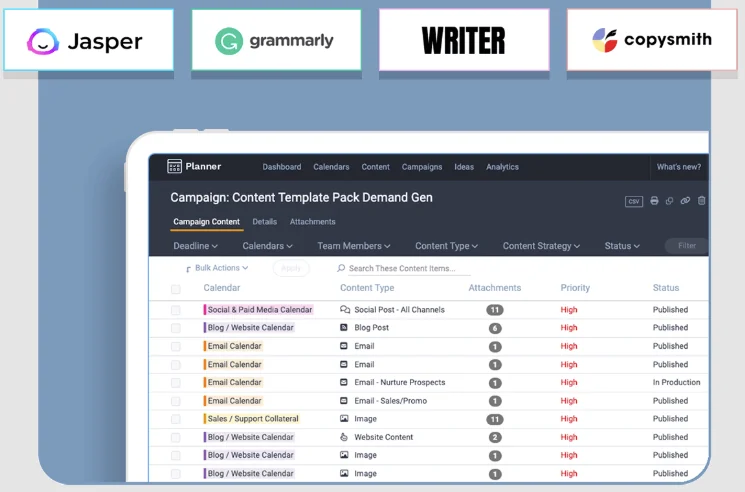The image size is (745, 492).
Task: Open the Content Strategy dropdown
Action: 541,246
